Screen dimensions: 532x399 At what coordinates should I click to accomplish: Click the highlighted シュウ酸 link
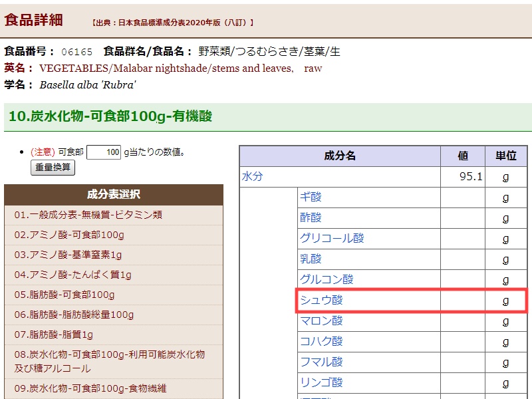[321, 301]
